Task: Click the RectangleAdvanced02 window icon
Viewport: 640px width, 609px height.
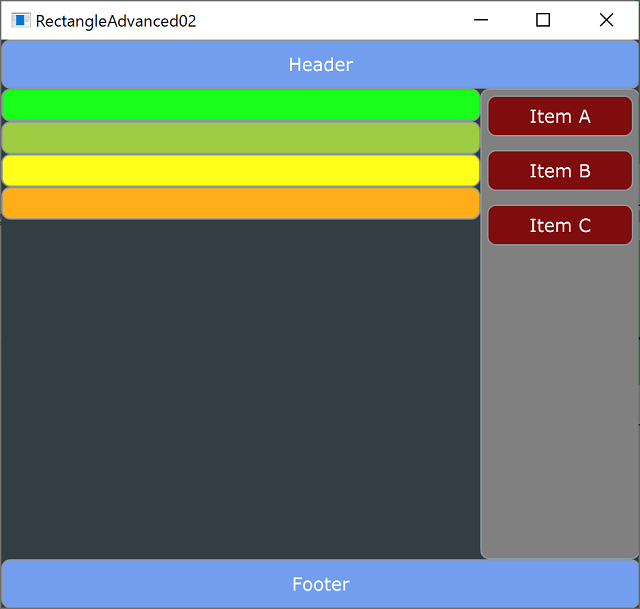Action: 20,20
